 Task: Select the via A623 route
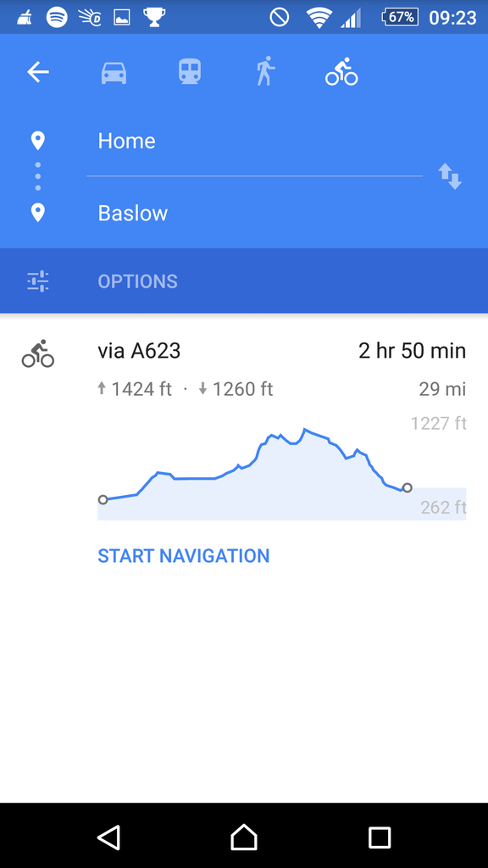(x=139, y=351)
